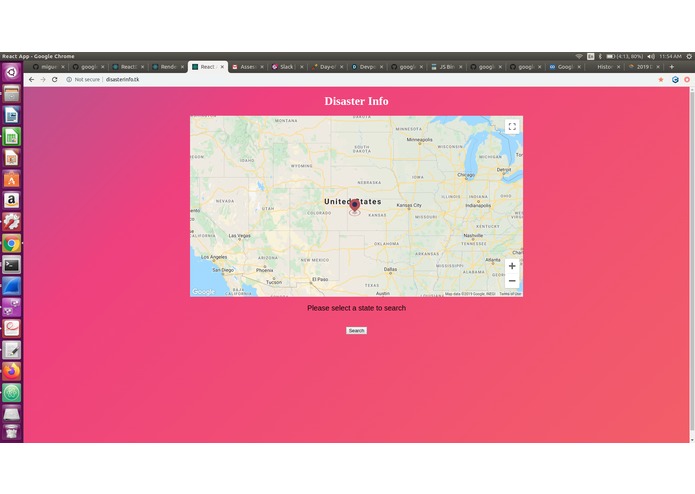
Task: Open the Amazon launcher icon
Action: (12, 200)
